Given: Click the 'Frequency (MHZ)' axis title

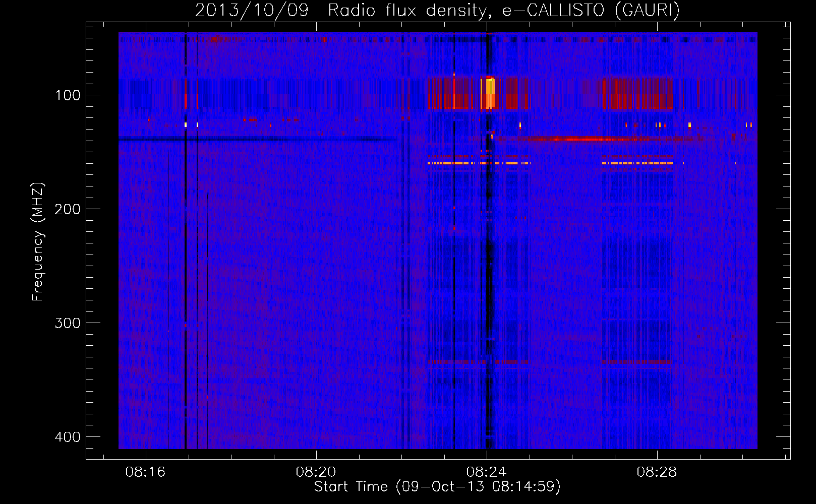Looking at the screenshot, I should (x=38, y=242).
